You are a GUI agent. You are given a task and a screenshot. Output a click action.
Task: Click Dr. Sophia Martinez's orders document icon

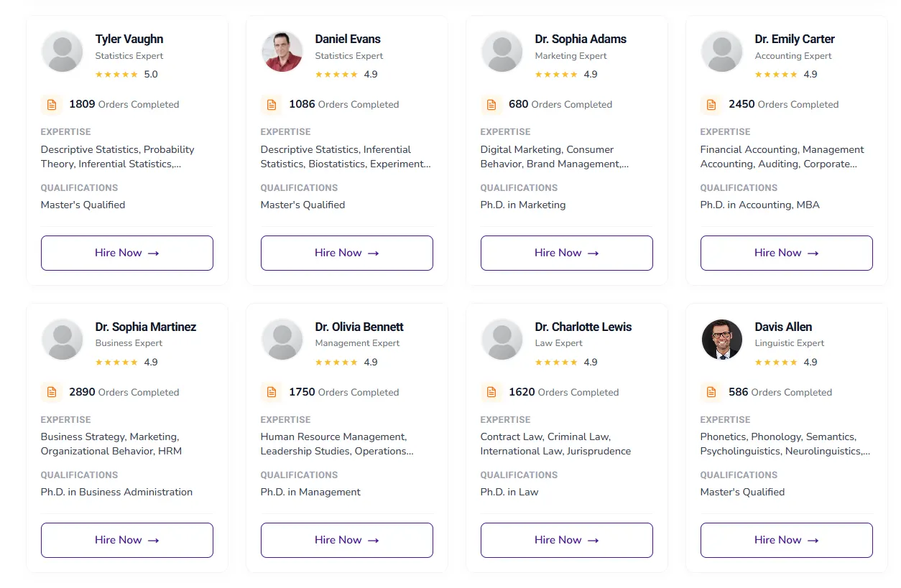point(51,392)
